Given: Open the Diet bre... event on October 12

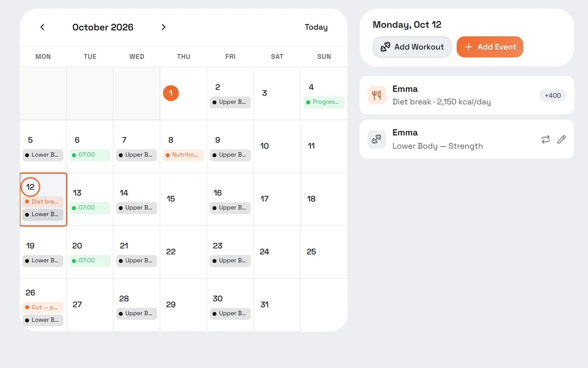Looking at the screenshot, I should (43, 202).
